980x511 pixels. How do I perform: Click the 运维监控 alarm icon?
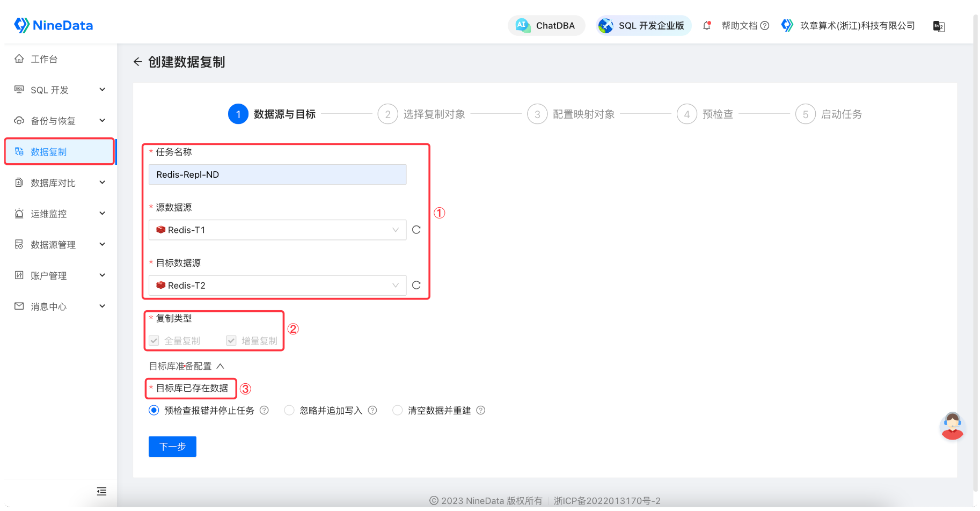coord(19,213)
